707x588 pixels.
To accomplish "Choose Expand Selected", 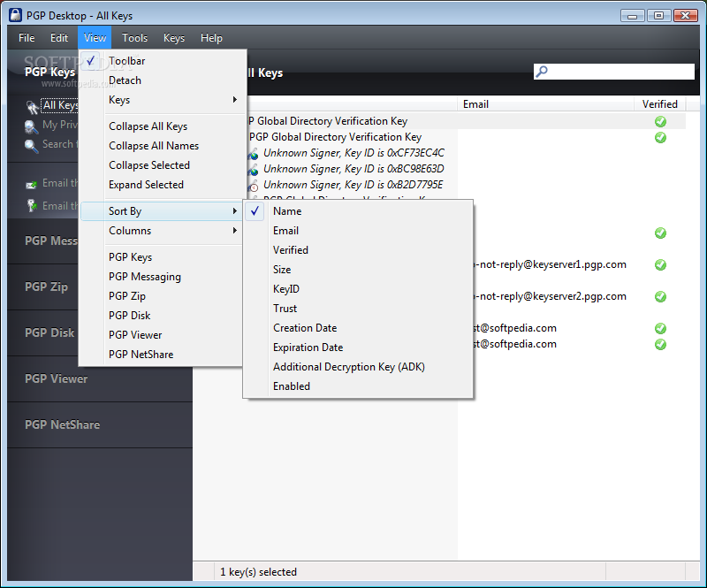I will (x=163, y=185).
